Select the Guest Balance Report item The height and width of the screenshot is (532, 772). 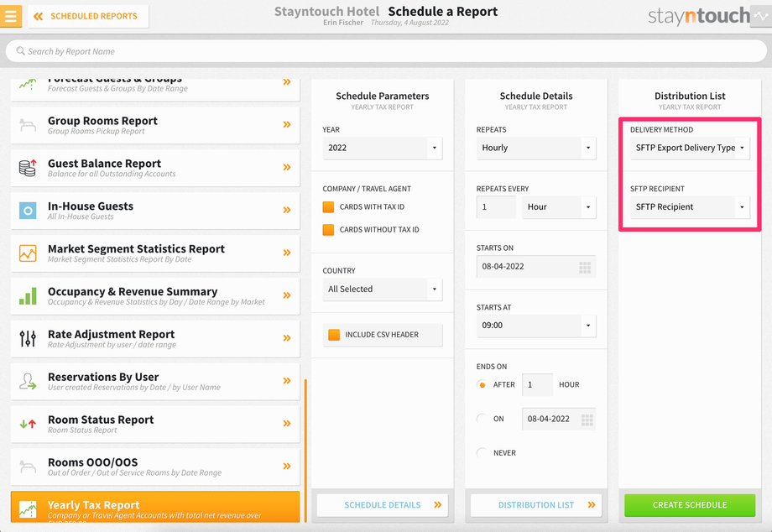155,168
